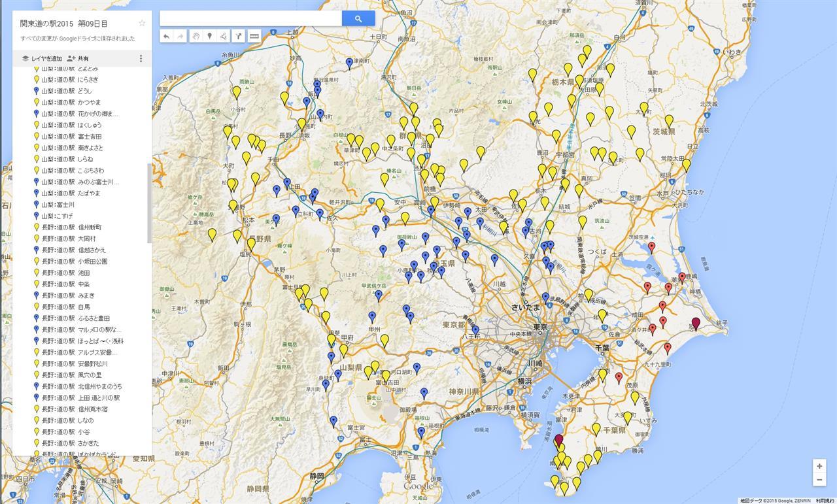Select list item 道の駅 どうし
Image resolution: width=837 pixels, height=504 pixels.
click(67, 91)
